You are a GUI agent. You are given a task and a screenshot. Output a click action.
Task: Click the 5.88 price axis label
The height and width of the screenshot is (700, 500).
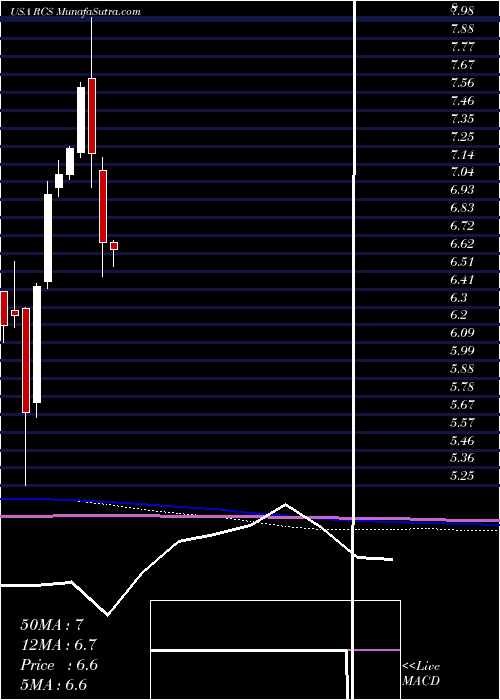(462, 369)
